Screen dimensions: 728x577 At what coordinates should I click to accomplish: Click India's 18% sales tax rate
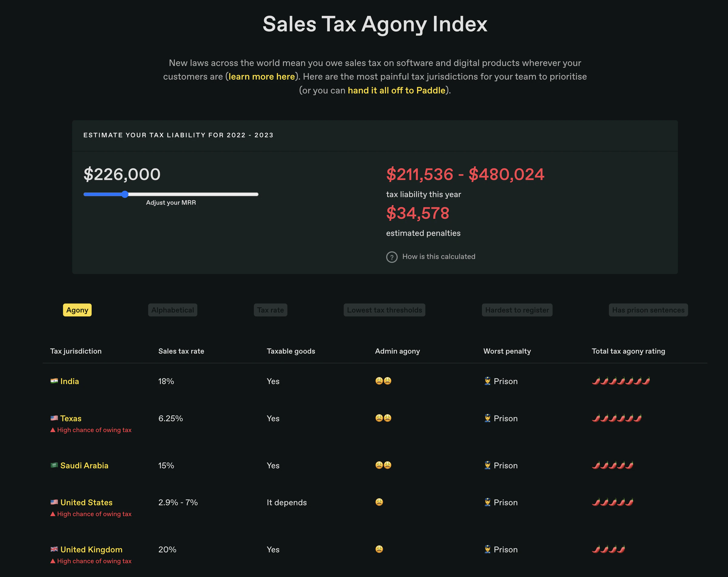pos(166,381)
